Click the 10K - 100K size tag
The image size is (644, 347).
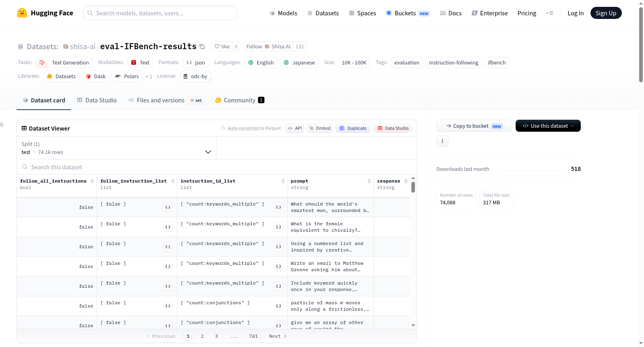coord(354,62)
